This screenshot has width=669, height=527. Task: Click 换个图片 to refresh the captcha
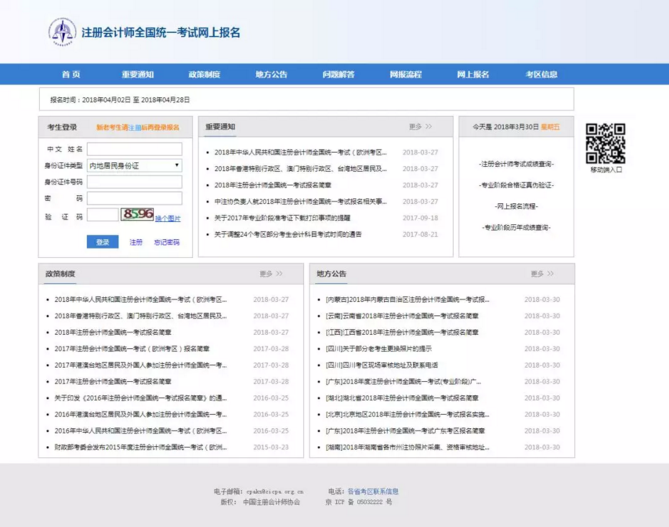coord(168,217)
